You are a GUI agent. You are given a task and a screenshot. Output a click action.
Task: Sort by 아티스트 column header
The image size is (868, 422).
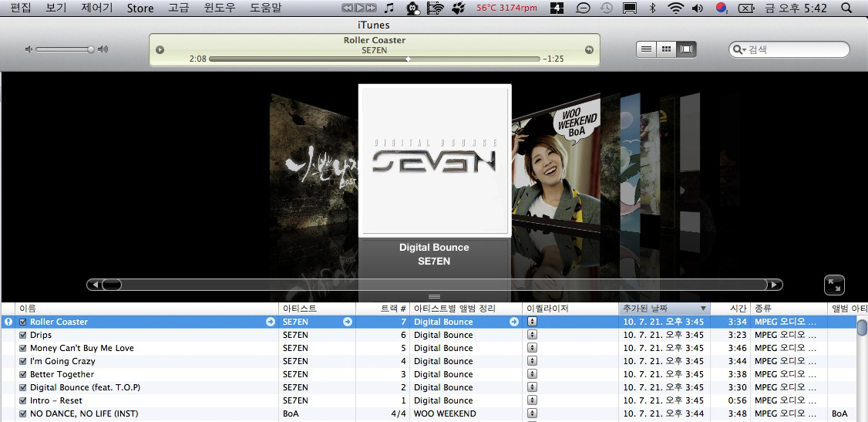pos(317,309)
